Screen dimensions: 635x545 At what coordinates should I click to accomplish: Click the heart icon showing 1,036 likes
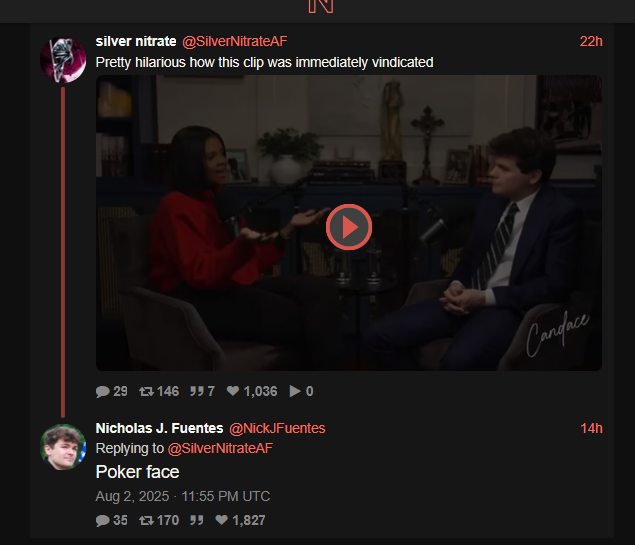click(233, 391)
